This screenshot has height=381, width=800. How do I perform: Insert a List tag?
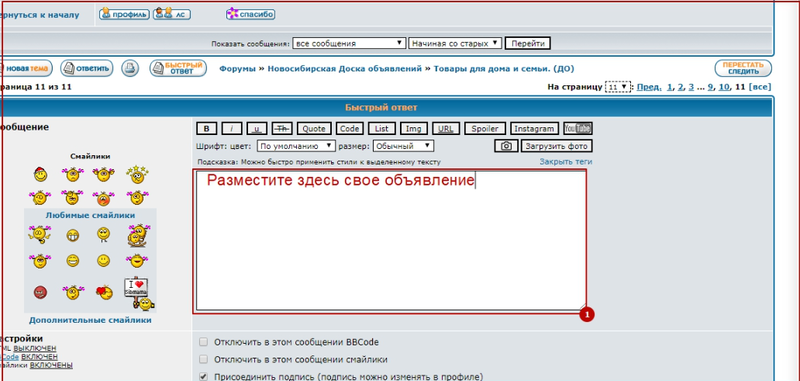click(x=382, y=129)
